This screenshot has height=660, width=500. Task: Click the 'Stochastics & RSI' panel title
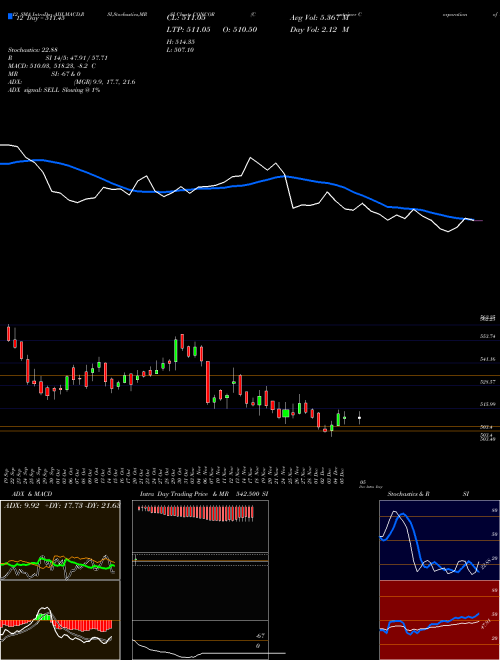click(428, 494)
